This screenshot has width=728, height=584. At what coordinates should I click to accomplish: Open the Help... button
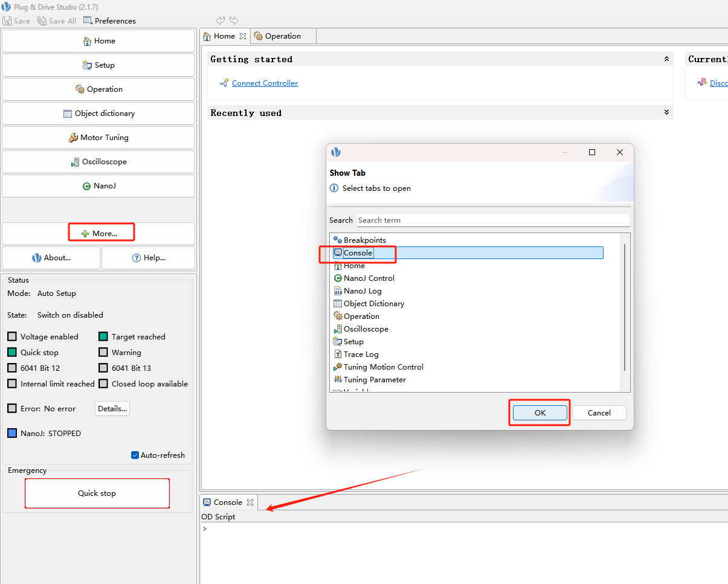point(149,258)
